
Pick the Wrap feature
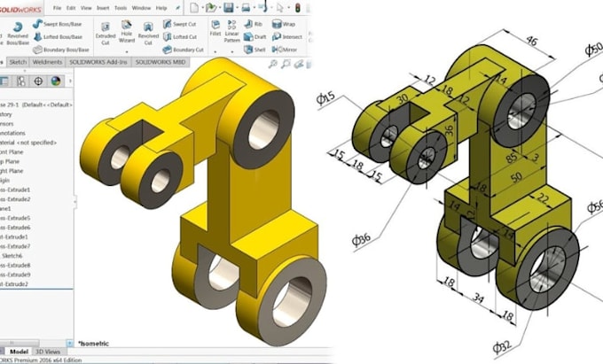[x=284, y=24]
